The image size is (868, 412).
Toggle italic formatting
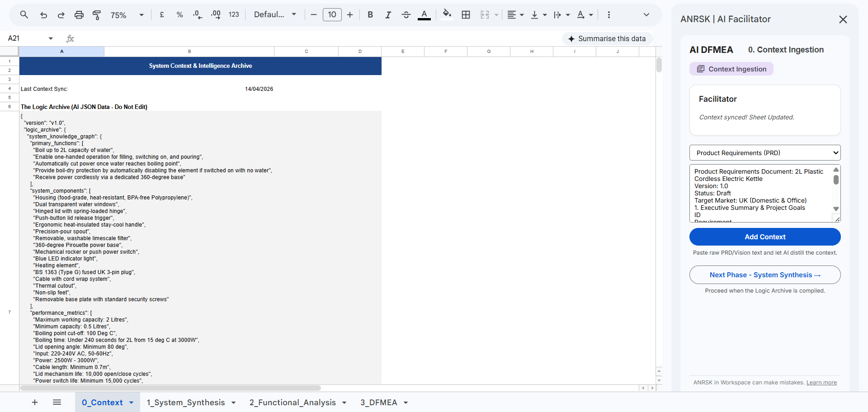click(388, 14)
